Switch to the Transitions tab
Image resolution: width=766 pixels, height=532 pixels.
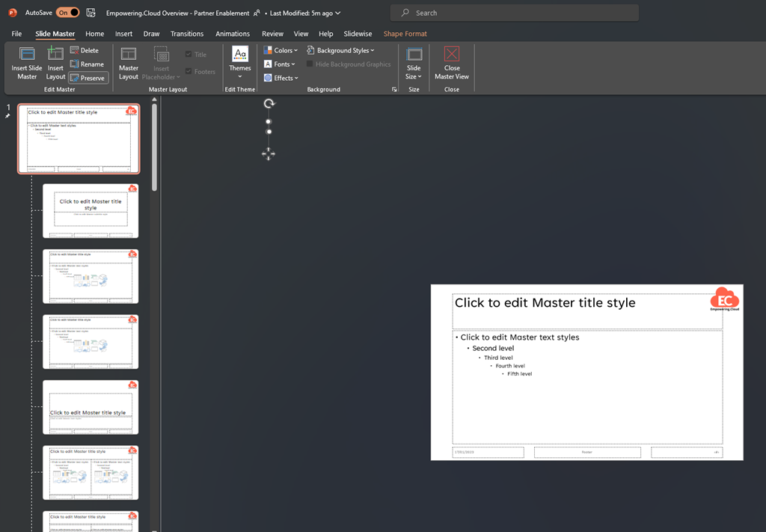[187, 34]
